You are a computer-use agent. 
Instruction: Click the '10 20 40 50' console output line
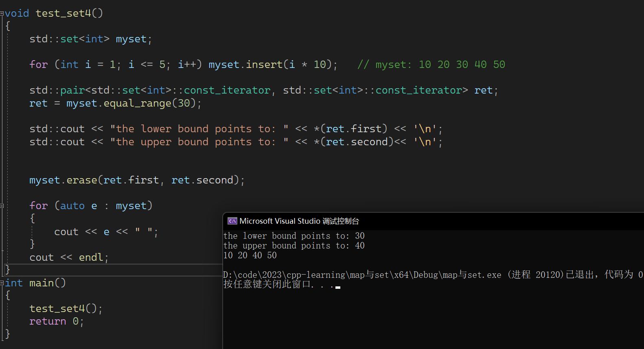(250, 255)
